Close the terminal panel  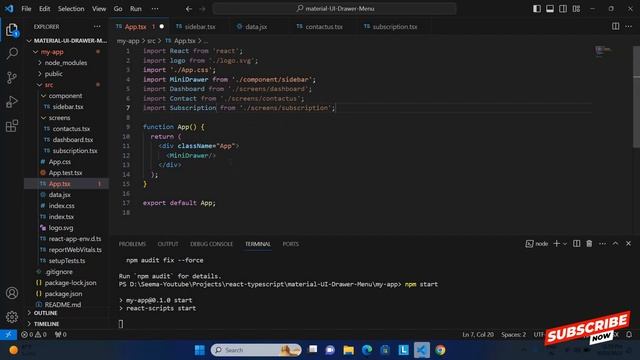pyautogui.click(x=629, y=244)
